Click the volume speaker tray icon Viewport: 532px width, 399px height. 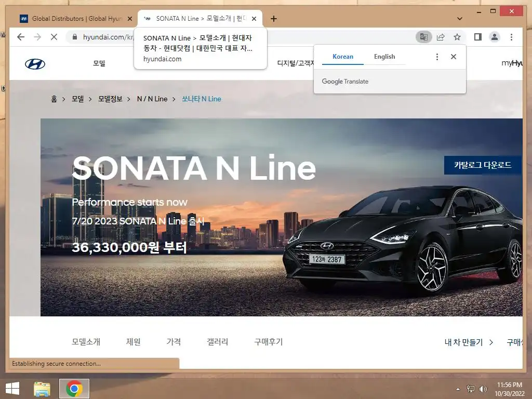click(483, 389)
